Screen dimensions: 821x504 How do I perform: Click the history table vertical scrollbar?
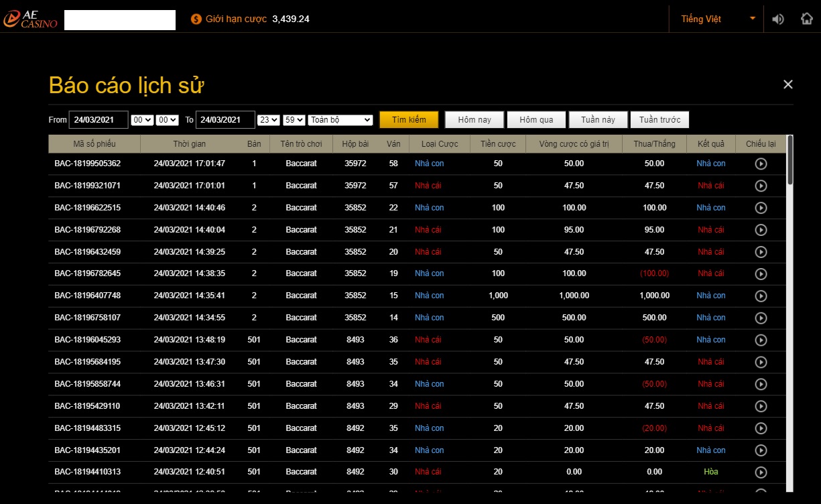coord(790,160)
